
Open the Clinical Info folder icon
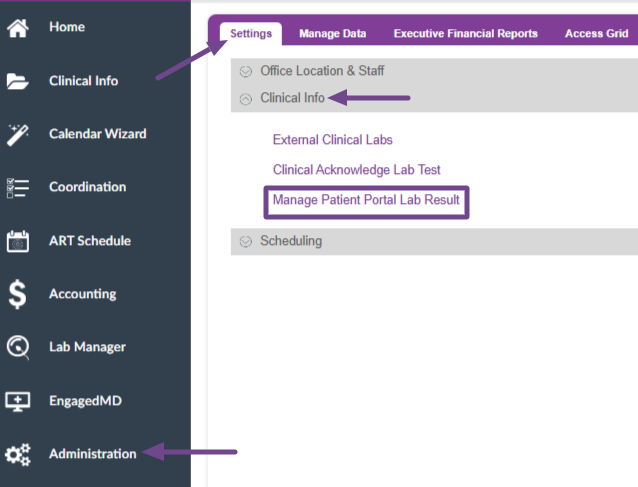point(17,81)
